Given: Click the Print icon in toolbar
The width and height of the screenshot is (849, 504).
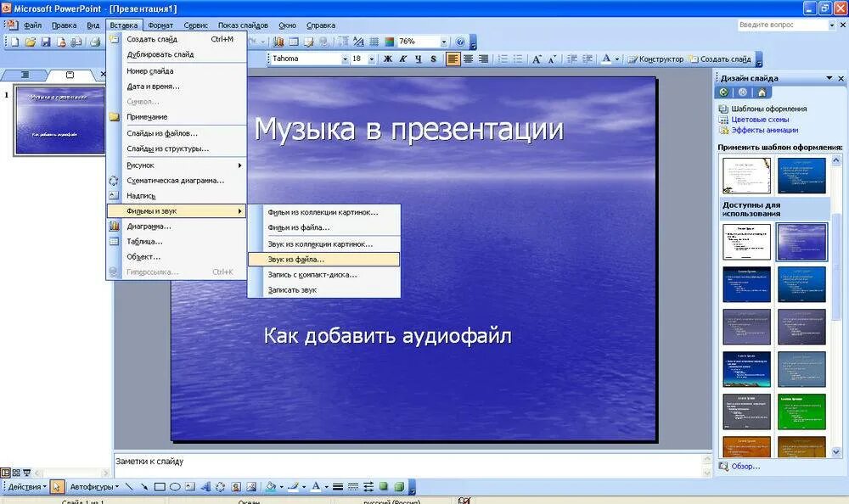Looking at the screenshot, I should (x=95, y=42).
